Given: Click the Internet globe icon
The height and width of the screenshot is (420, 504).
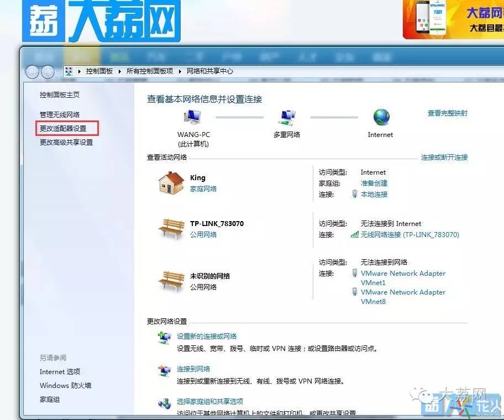Looking at the screenshot, I should 380,116.
